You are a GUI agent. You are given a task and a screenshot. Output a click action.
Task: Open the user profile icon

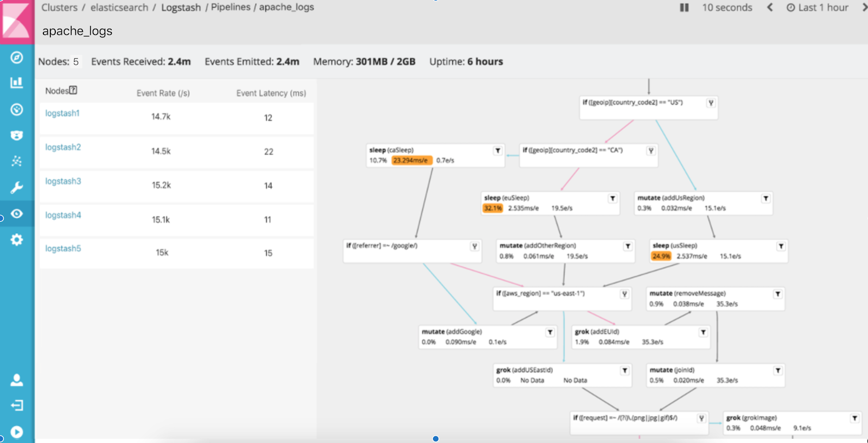(17, 380)
